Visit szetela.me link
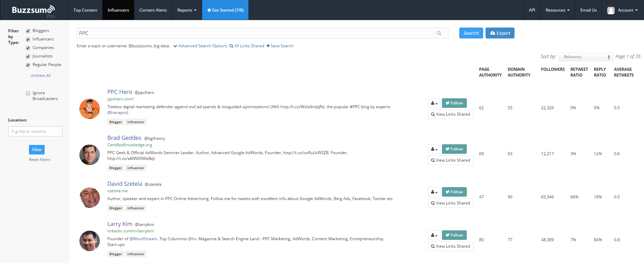The height and width of the screenshot is (263, 644). pyautogui.click(x=118, y=191)
